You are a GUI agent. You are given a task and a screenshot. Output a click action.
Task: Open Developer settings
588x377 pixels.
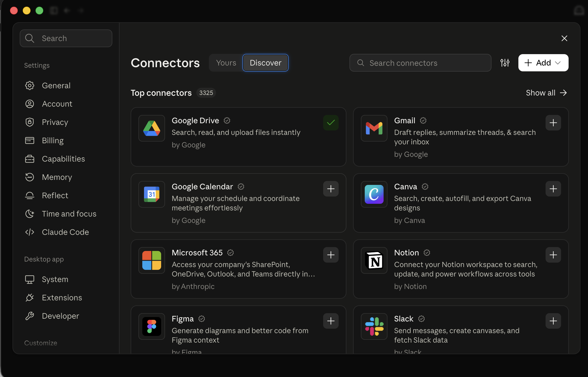66,316
